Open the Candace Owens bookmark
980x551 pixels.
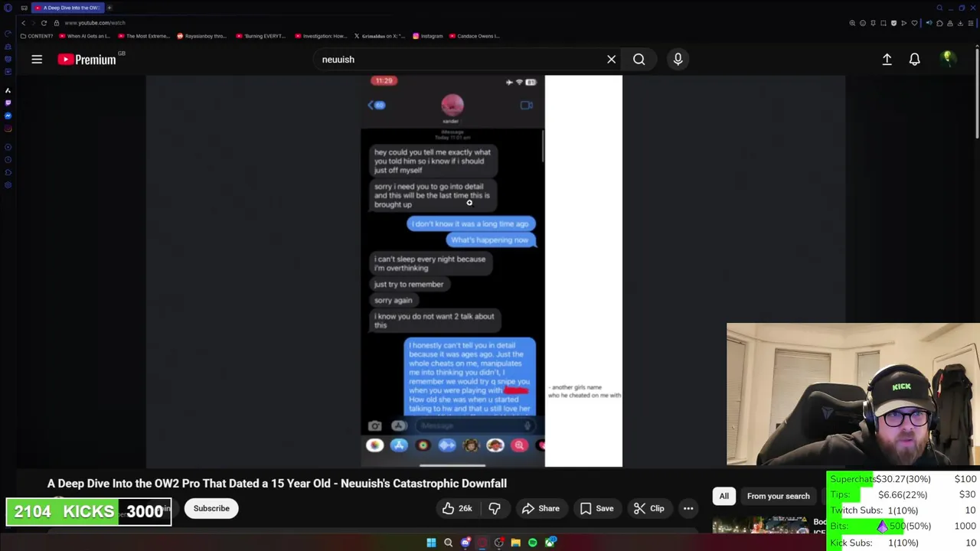coord(475,36)
